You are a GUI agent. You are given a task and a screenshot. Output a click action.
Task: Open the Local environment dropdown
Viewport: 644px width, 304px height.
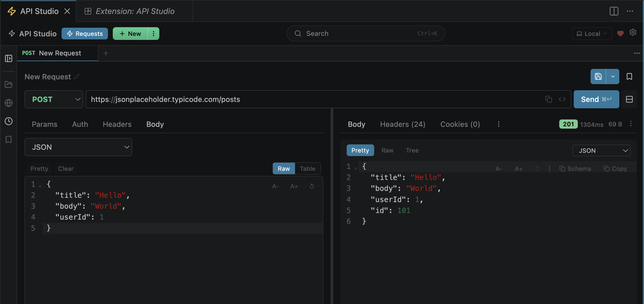tap(592, 34)
